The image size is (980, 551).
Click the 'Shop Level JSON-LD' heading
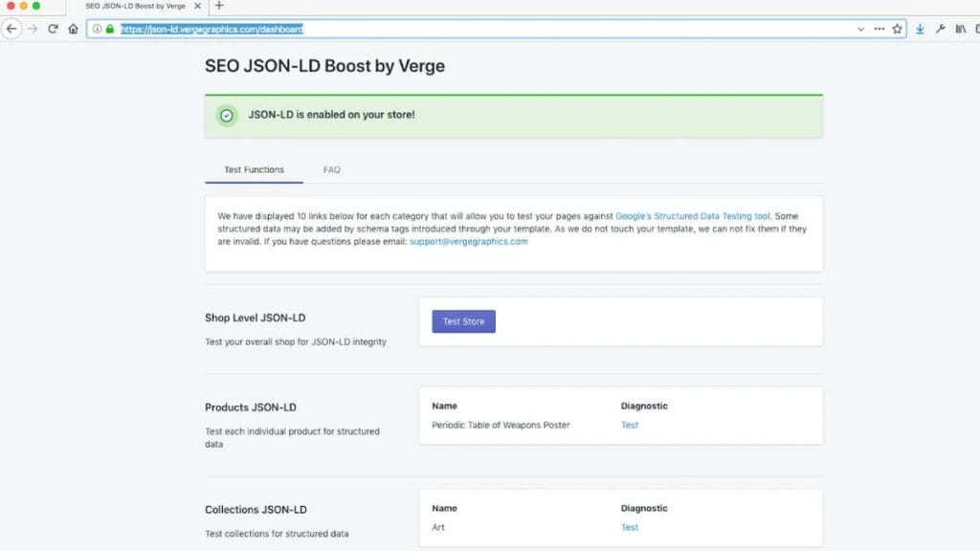[255, 318]
